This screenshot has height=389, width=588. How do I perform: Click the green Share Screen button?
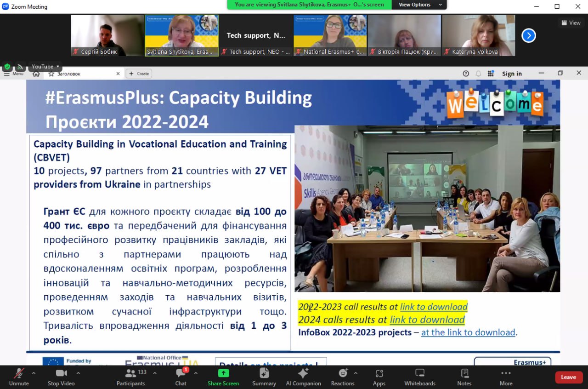[x=223, y=377]
